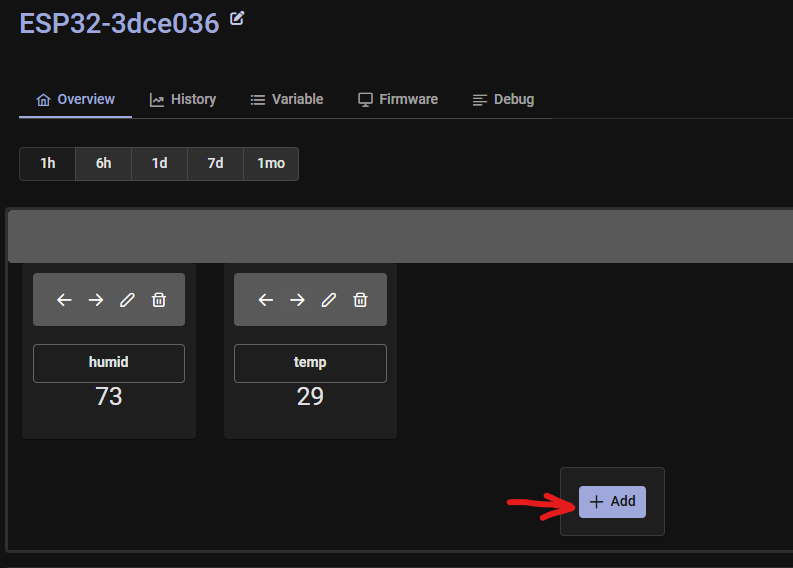Move the temp widget left
This screenshot has height=568, width=793.
click(x=266, y=300)
